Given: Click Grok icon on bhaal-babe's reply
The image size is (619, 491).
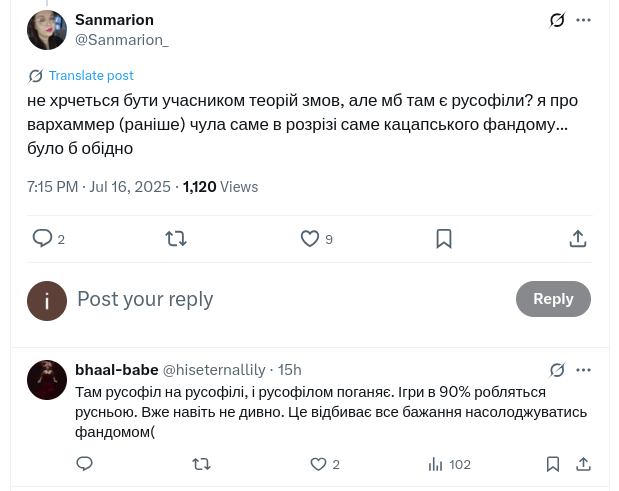Looking at the screenshot, I should click(x=557, y=370).
